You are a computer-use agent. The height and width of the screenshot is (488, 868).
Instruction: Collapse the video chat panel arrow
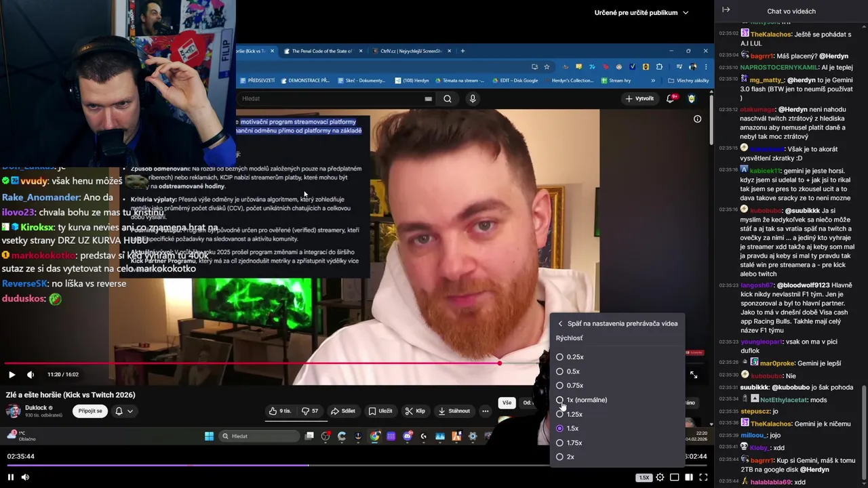pos(726,10)
